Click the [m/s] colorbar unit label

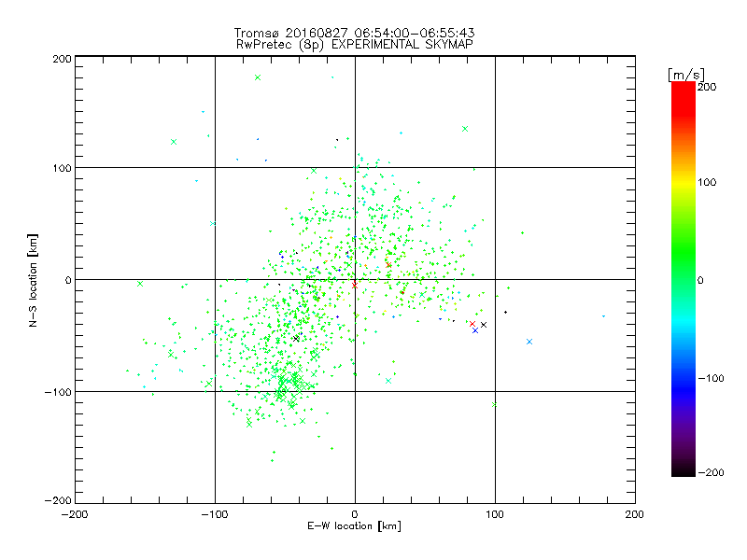(686, 75)
